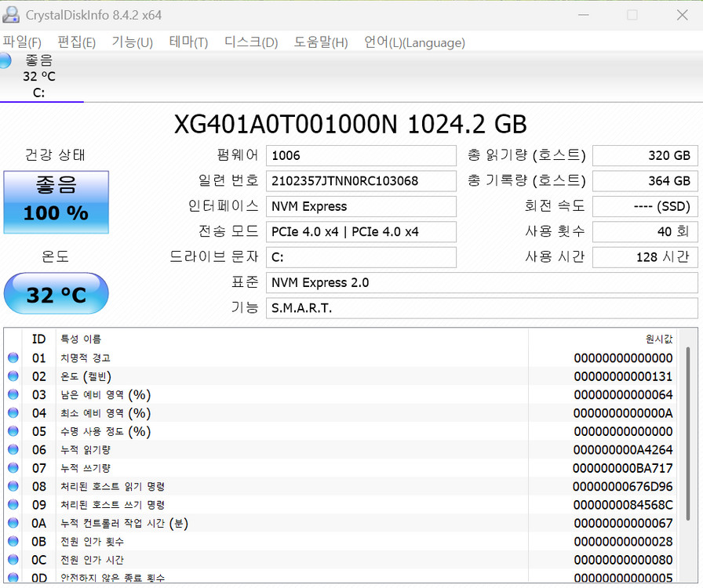This screenshot has width=703, height=588.
Task: Click raw value 0000000000080
Action: [x=623, y=561]
